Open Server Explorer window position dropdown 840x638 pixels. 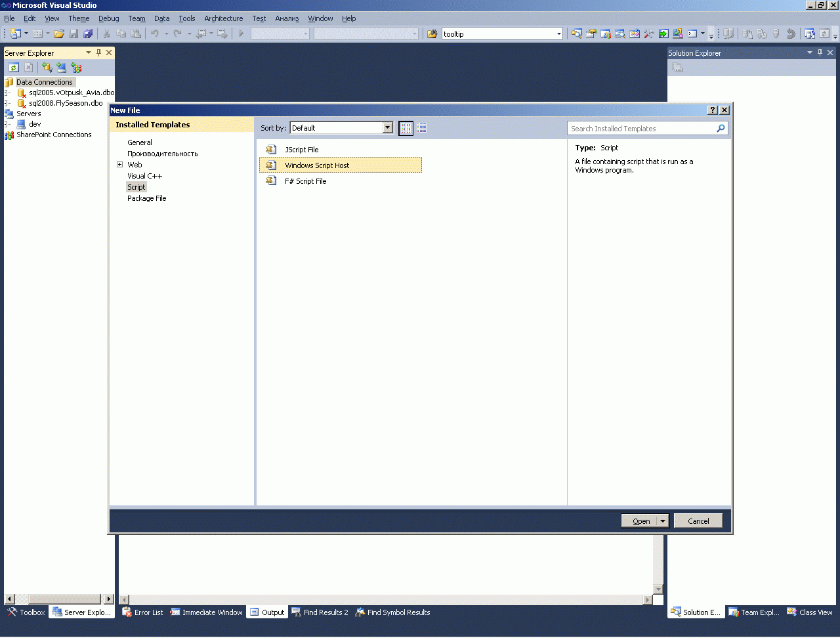tap(89, 53)
